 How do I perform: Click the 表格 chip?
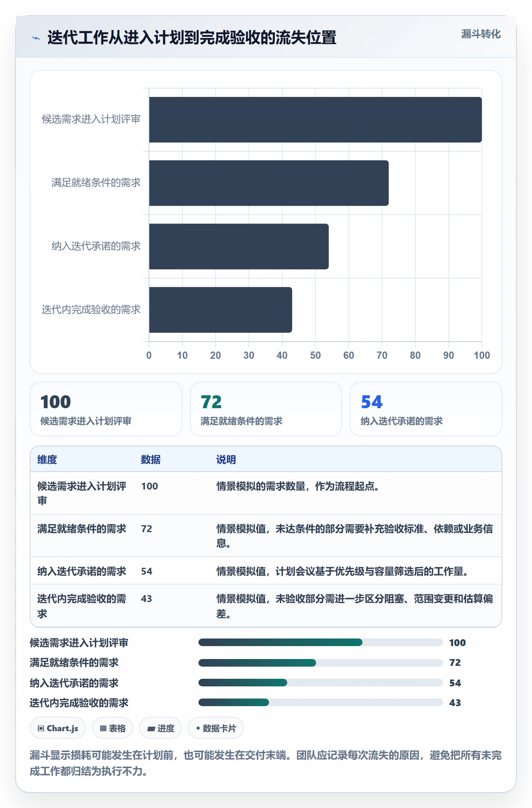pyautogui.click(x=112, y=728)
